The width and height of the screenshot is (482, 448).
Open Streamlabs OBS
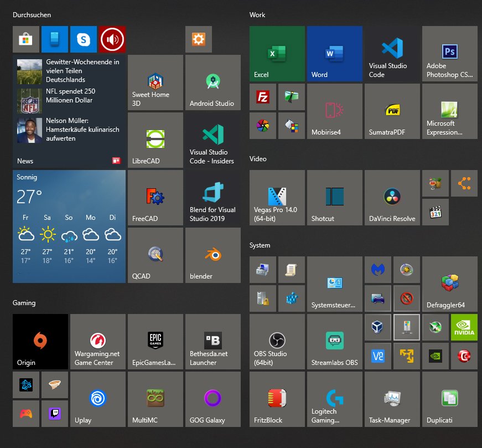334,342
